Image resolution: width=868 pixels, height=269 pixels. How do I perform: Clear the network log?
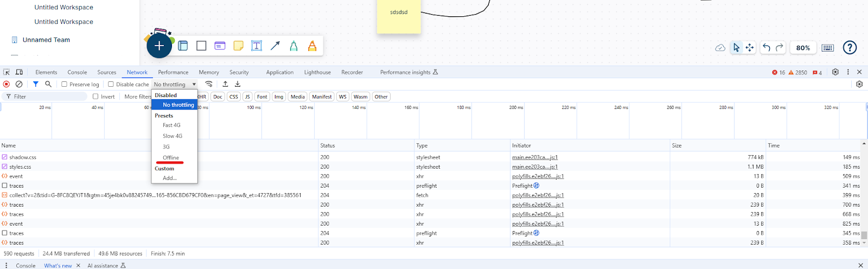(19, 84)
